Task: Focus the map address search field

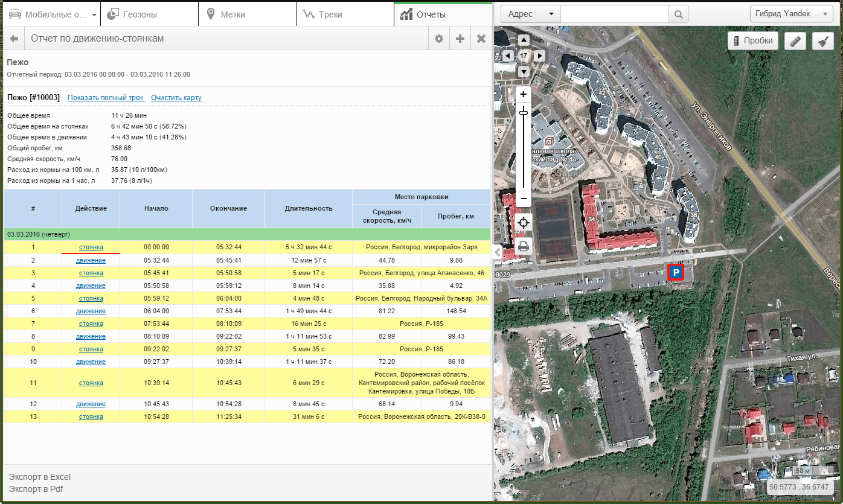Action: [x=615, y=14]
